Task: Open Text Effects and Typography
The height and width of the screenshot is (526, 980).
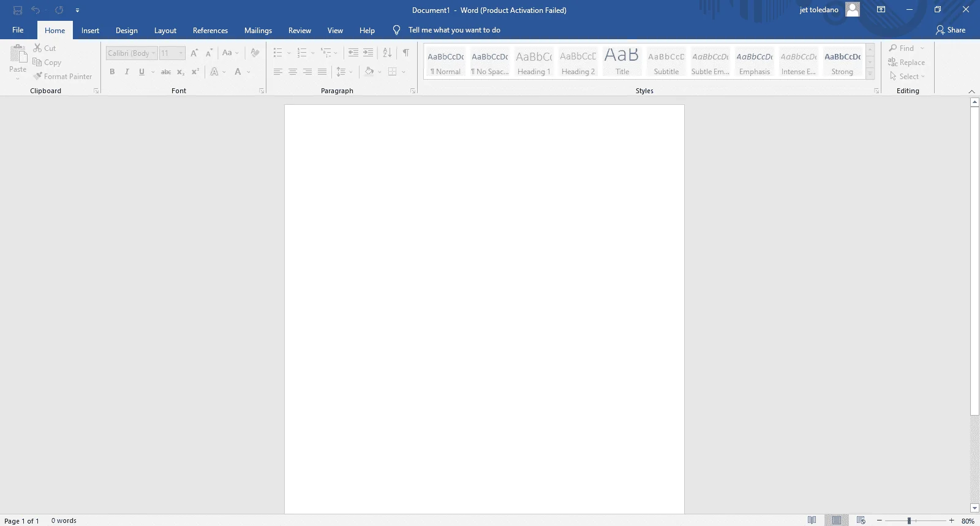Action: (214, 72)
